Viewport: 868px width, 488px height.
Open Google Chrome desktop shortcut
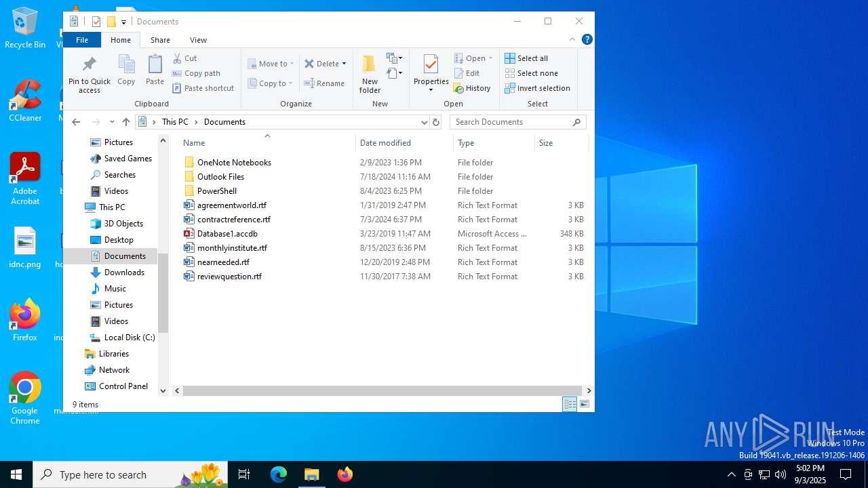point(25,399)
